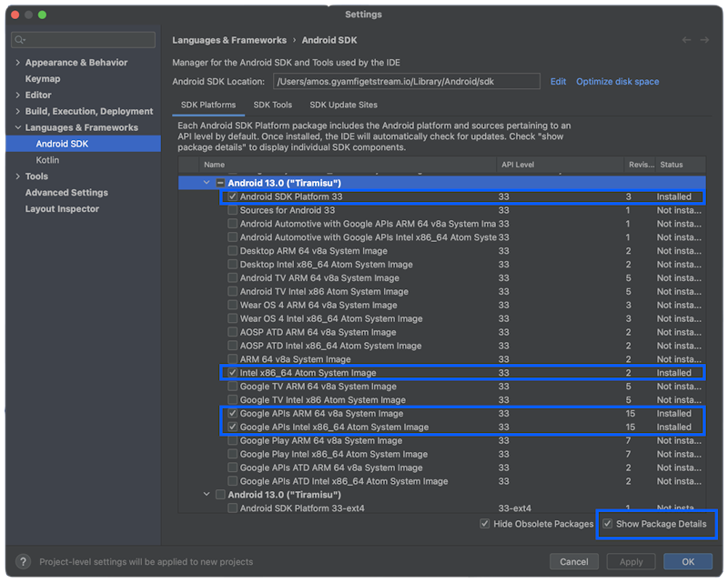Collapse Languages & Frameworks tree node

(x=17, y=127)
